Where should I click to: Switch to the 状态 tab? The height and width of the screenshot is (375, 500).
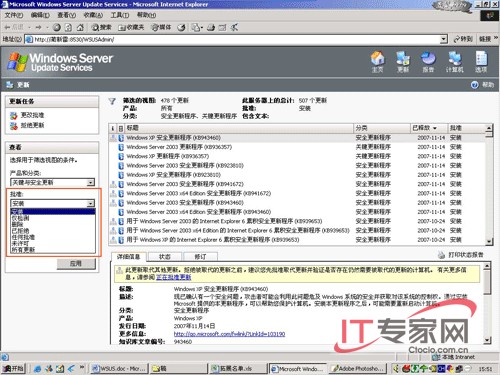pyautogui.click(x=165, y=257)
